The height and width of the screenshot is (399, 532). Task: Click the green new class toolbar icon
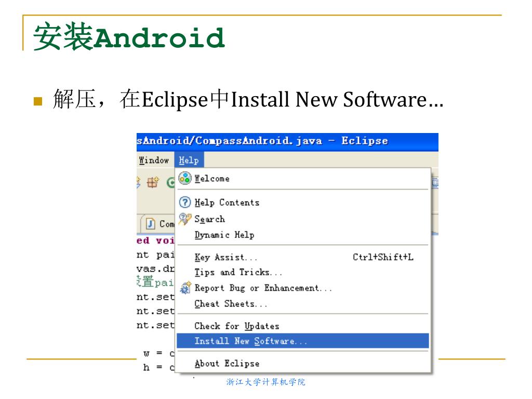click(170, 183)
